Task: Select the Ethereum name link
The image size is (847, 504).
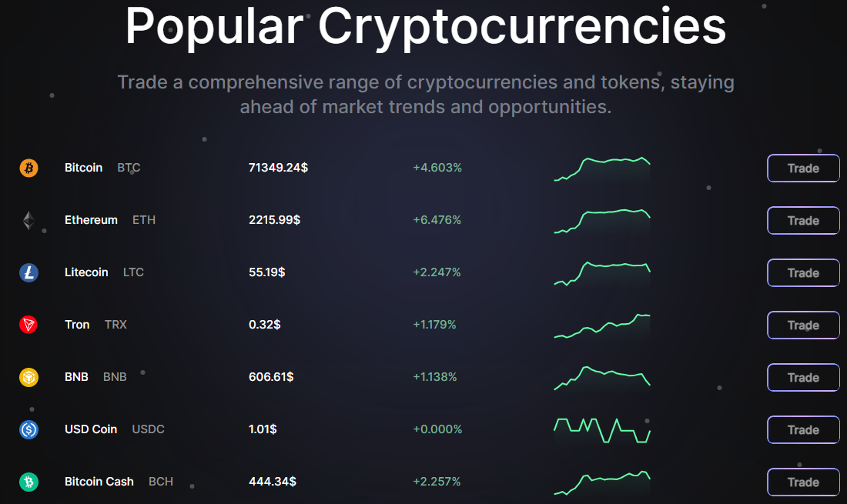Action: tap(91, 220)
